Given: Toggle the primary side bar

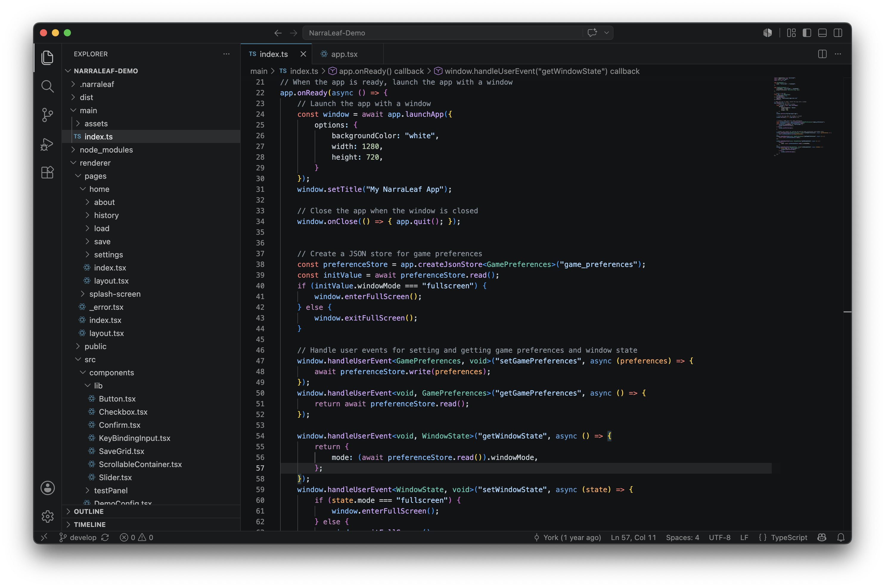Looking at the screenshot, I should [807, 33].
